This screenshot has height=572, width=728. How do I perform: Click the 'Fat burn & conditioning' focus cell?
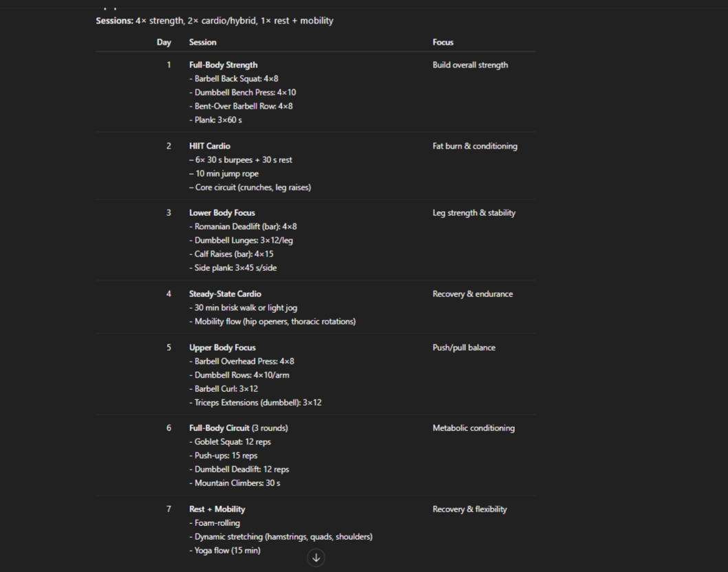[474, 146]
